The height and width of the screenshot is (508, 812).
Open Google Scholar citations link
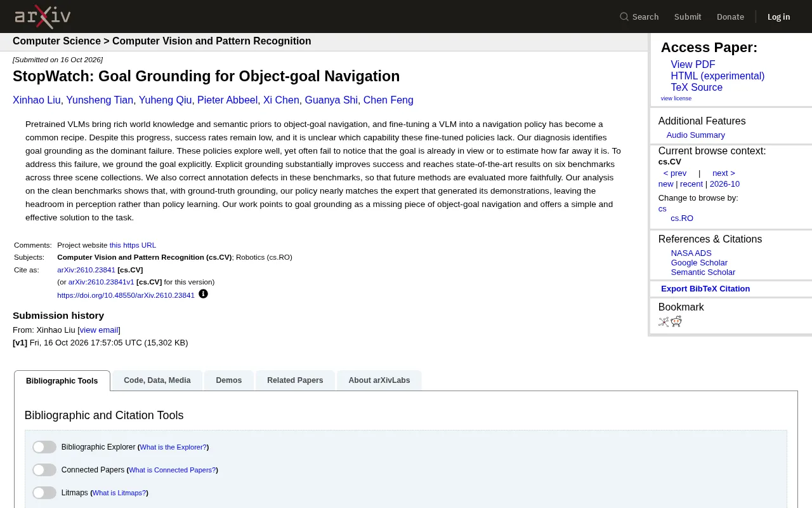click(699, 263)
